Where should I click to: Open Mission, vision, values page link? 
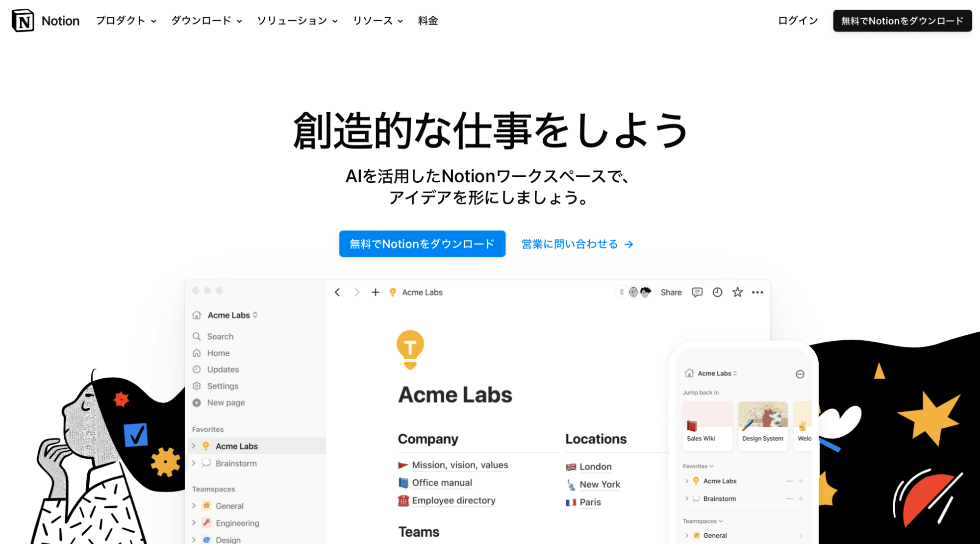(x=460, y=465)
